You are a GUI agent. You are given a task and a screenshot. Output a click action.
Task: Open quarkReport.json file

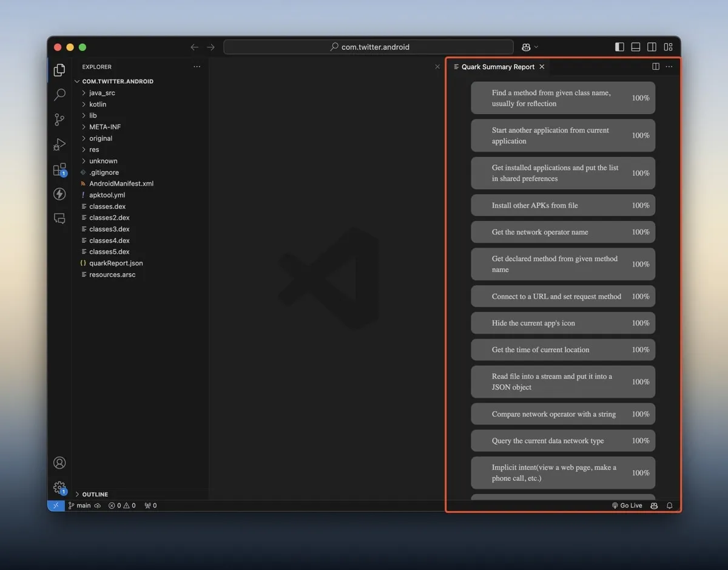click(x=115, y=263)
